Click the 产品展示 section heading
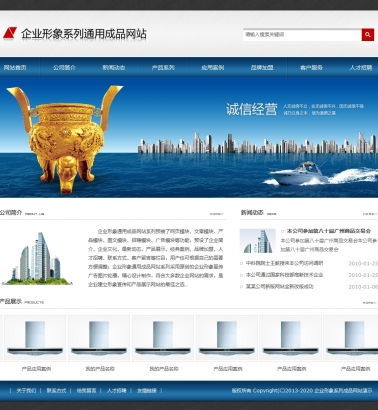This screenshot has width=378, height=410. pos(10,301)
